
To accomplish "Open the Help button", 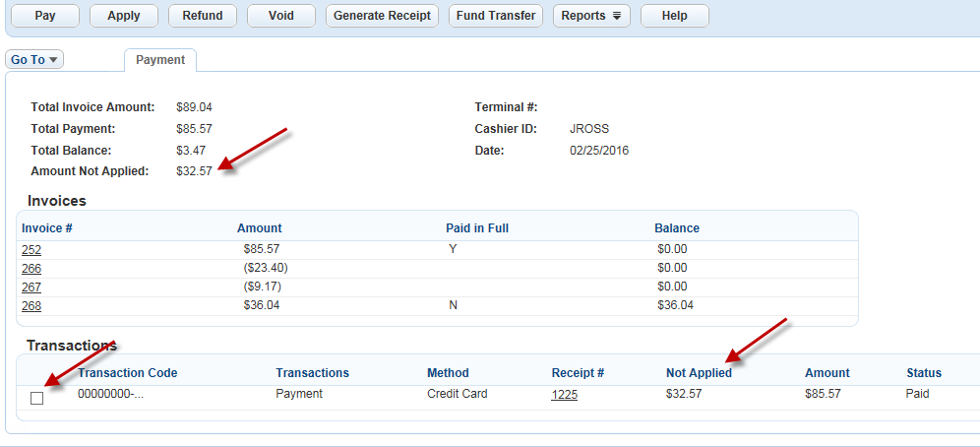I will [675, 16].
